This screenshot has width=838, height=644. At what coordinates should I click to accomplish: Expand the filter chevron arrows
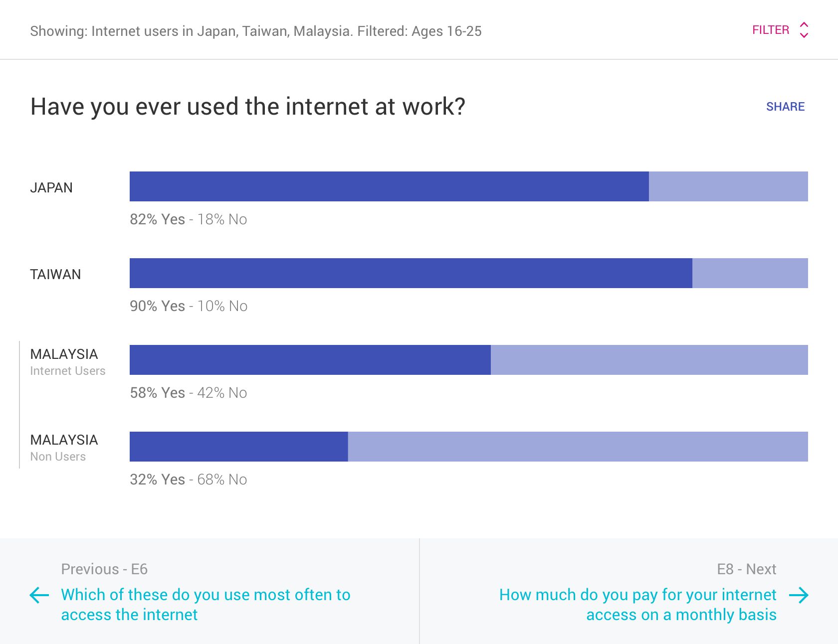pos(804,30)
